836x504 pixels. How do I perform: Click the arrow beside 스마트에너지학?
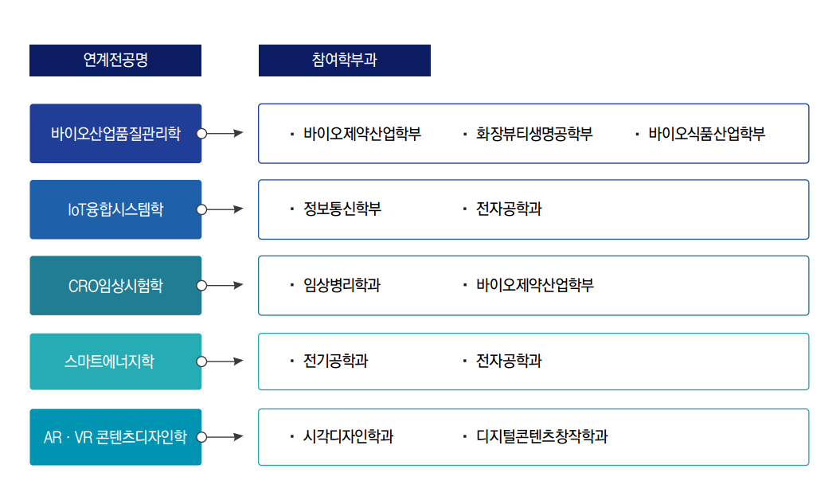coord(221,361)
